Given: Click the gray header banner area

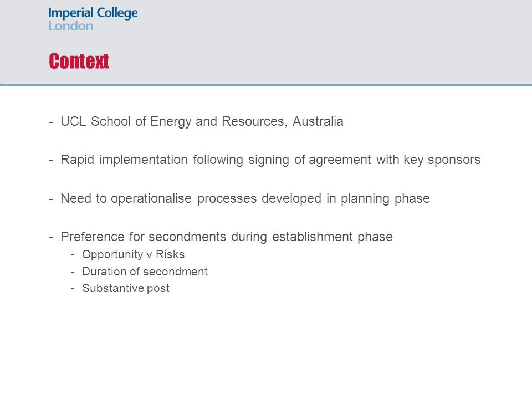Looking at the screenshot, I should (266, 42).
